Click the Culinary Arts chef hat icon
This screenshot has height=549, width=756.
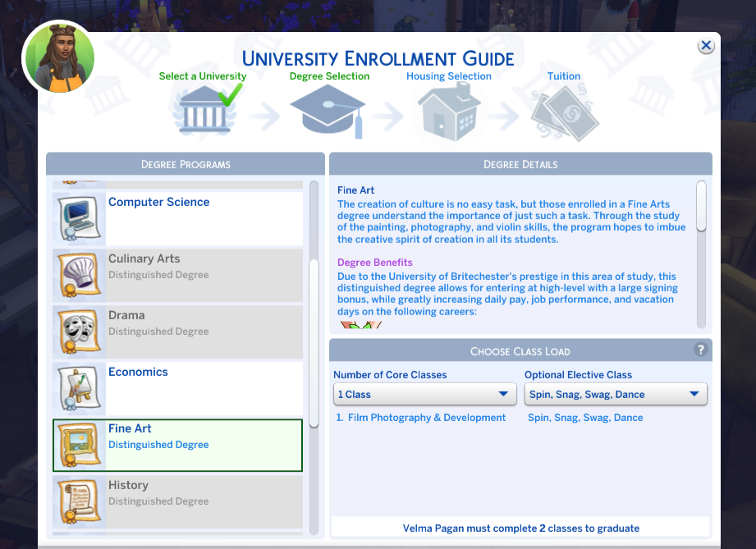click(79, 275)
